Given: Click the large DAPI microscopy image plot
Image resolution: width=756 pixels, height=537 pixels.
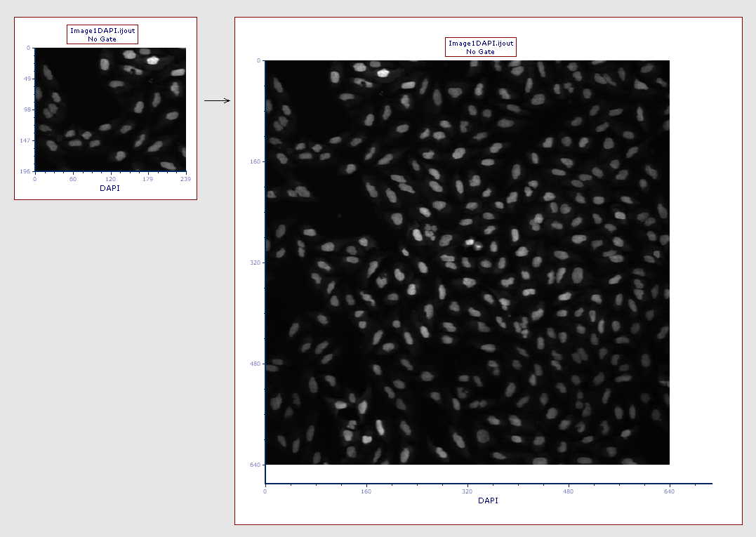Looking at the screenshot, I should point(467,263).
